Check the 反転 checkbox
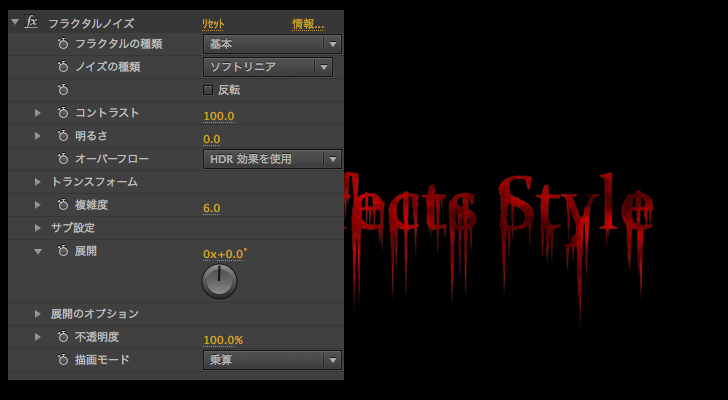The width and height of the screenshot is (728, 400). point(208,90)
